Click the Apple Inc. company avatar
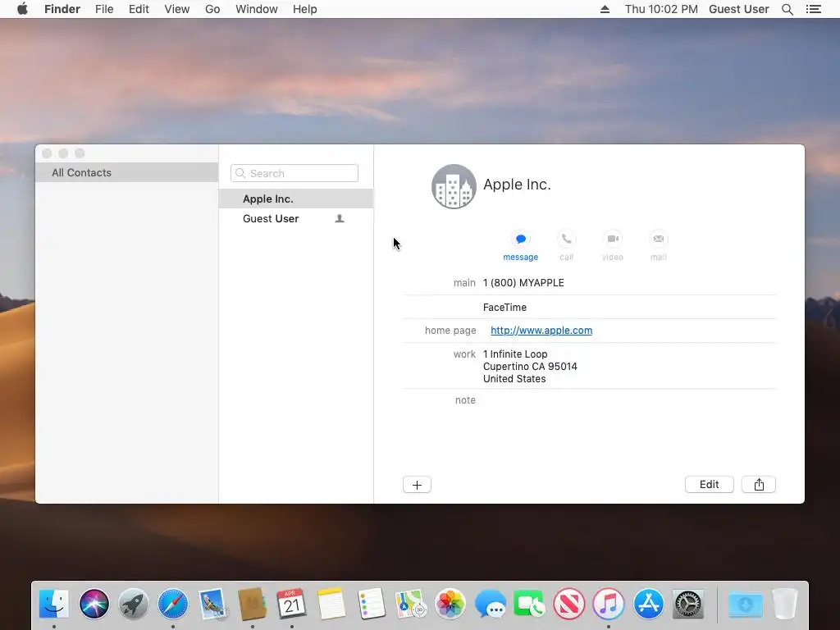 (x=454, y=186)
